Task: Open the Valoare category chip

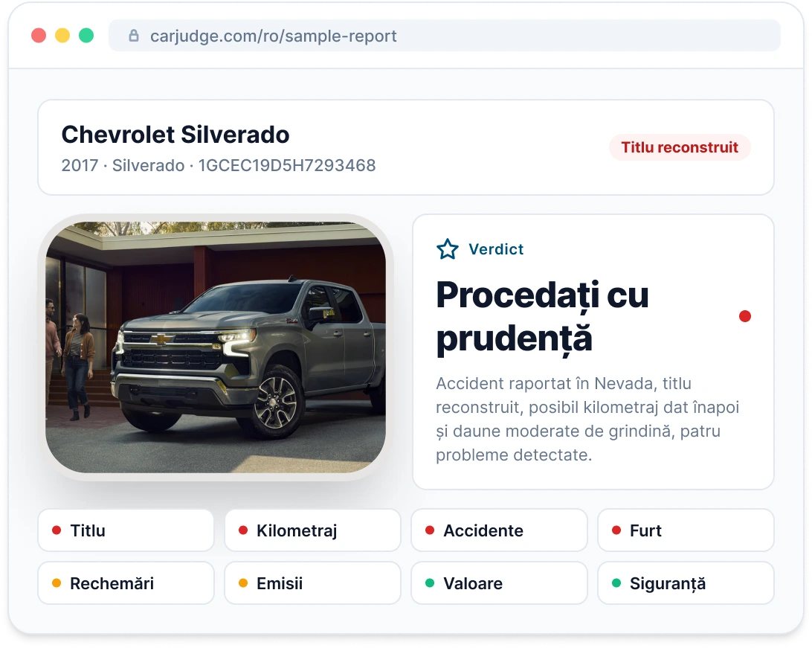Action: click(499, 583)
